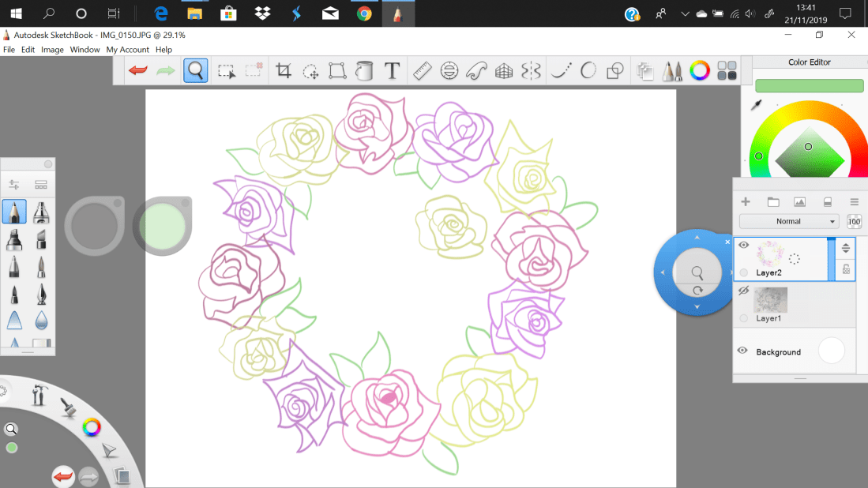Enable the Symmetry tool
Screen dimensions: 868x488
[x=532, y=70]
